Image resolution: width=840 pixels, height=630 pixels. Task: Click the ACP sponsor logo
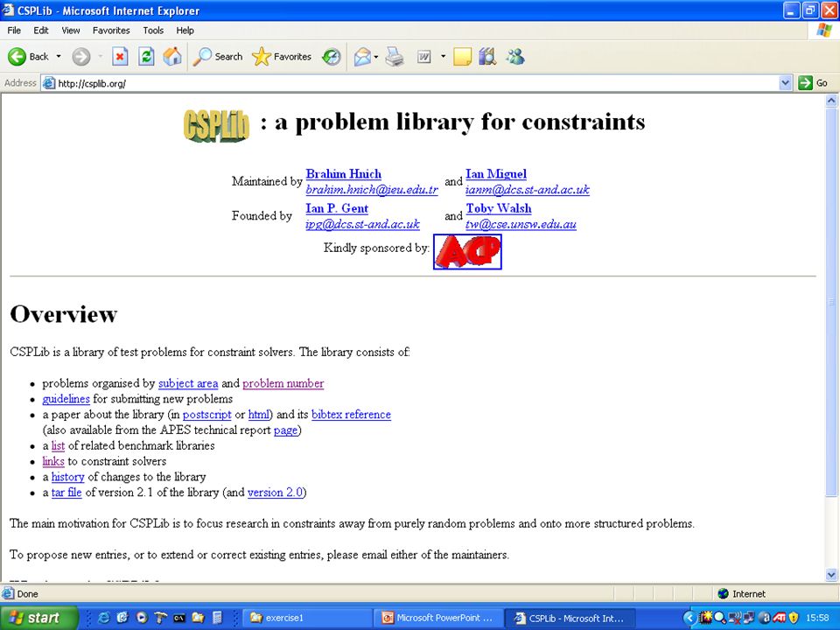pos(467,251)
